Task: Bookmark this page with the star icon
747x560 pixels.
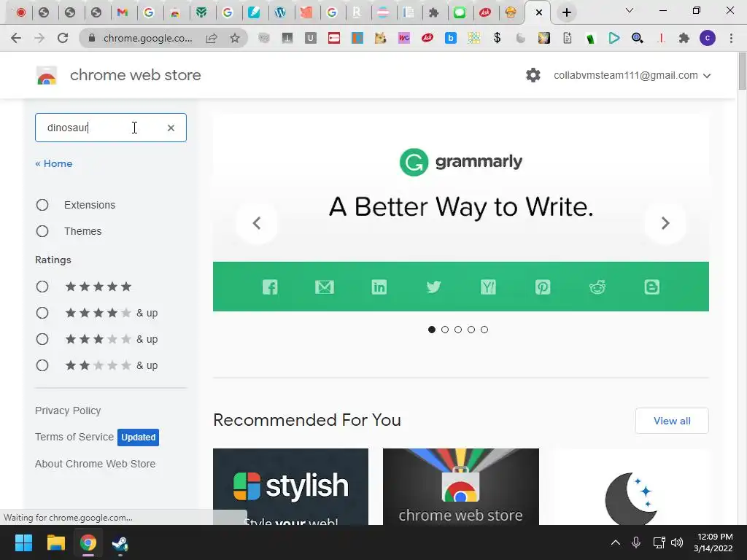Action: 235,38
